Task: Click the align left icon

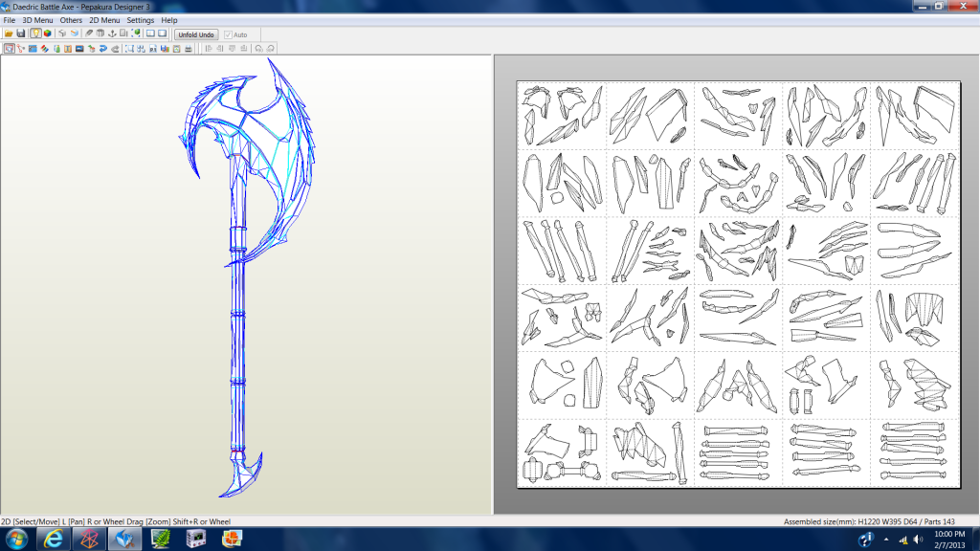Action: (208, 49)
